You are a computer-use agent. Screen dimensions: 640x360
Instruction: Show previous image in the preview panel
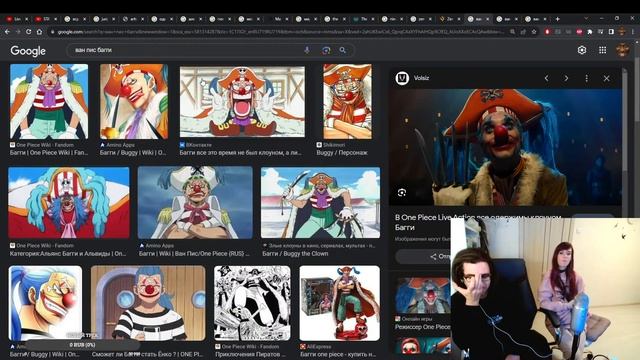click(547, 78)
